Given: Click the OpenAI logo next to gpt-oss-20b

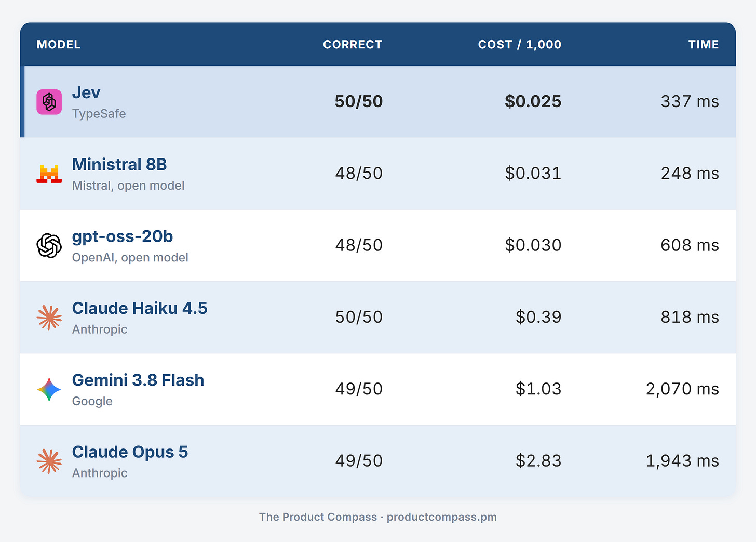Looking at the screenshot, I should tap(49, 245).
